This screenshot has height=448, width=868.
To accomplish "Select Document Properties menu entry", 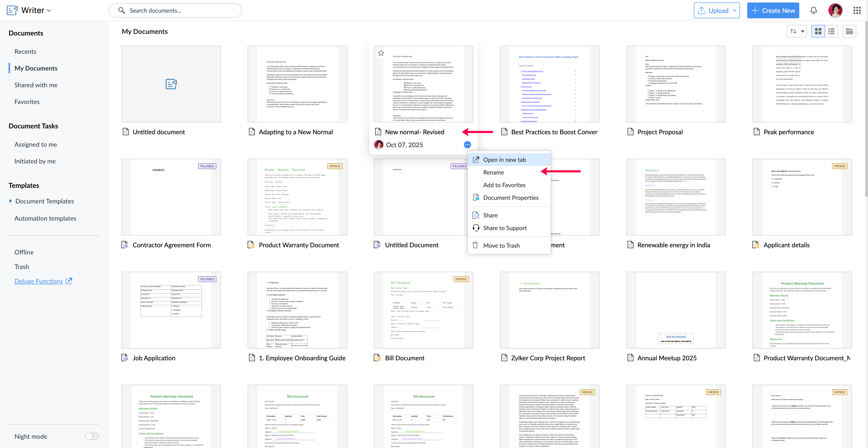I will point(510,198).
